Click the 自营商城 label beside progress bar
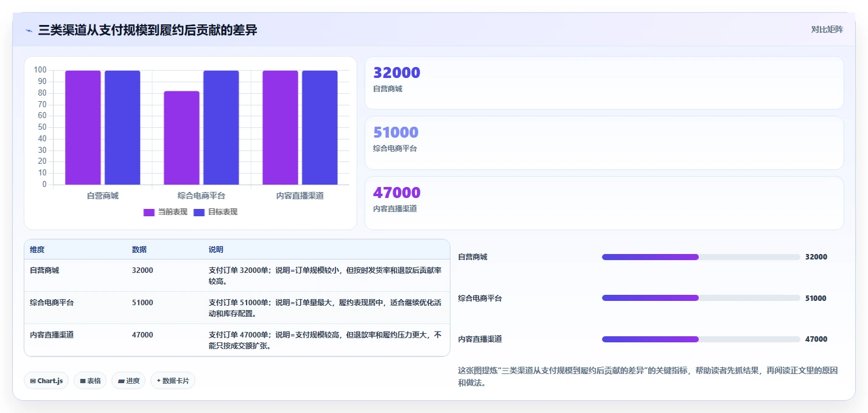The image size is (868, 413). click(x=473, y=257)
